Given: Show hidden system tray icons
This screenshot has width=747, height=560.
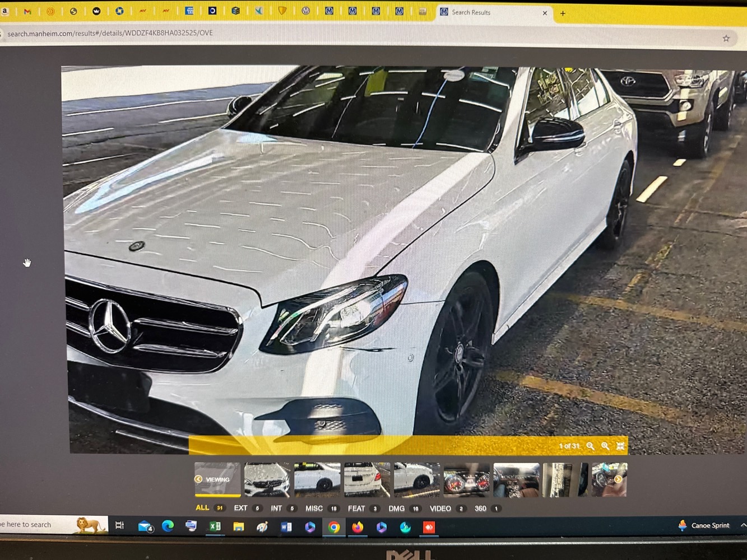Looking at the screenshot, I should coord(743,525).
